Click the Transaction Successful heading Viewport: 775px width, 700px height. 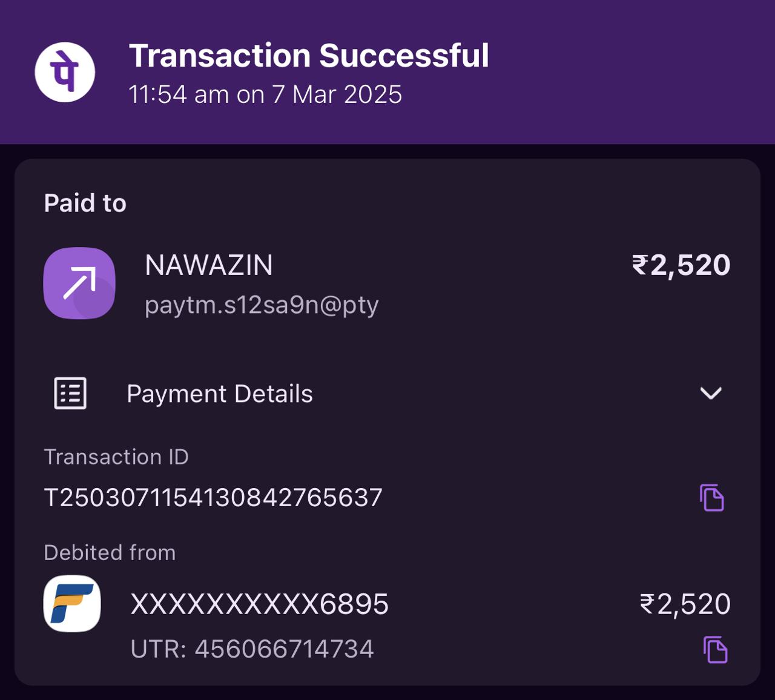[x=309, y=56]
